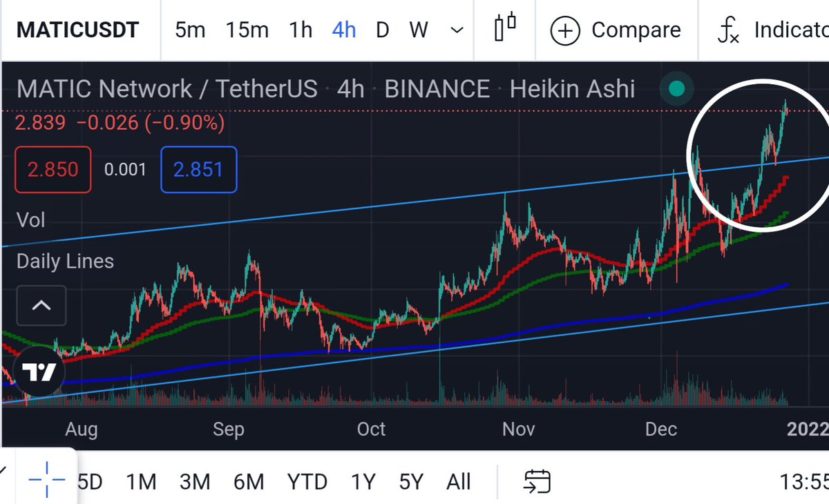Click the blue 2.851 buy price box
829x504 pixels.
tap(198, 169)
